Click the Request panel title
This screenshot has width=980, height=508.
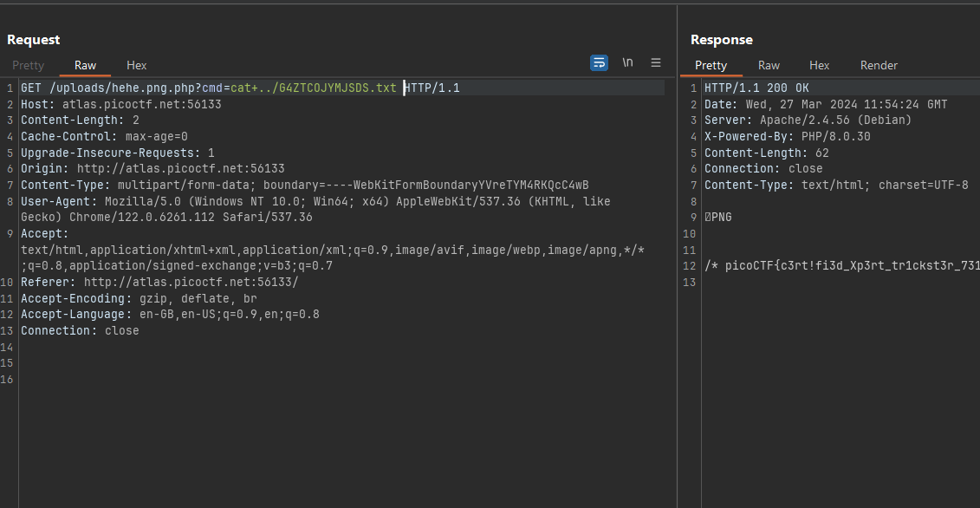pos(33,39)
